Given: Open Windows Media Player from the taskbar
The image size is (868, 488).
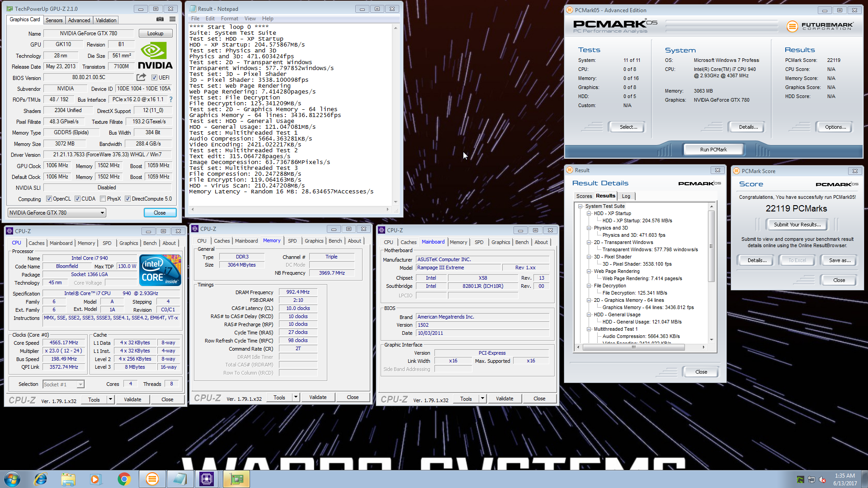Looking at the screenshot, I should (x=95, y=479).
